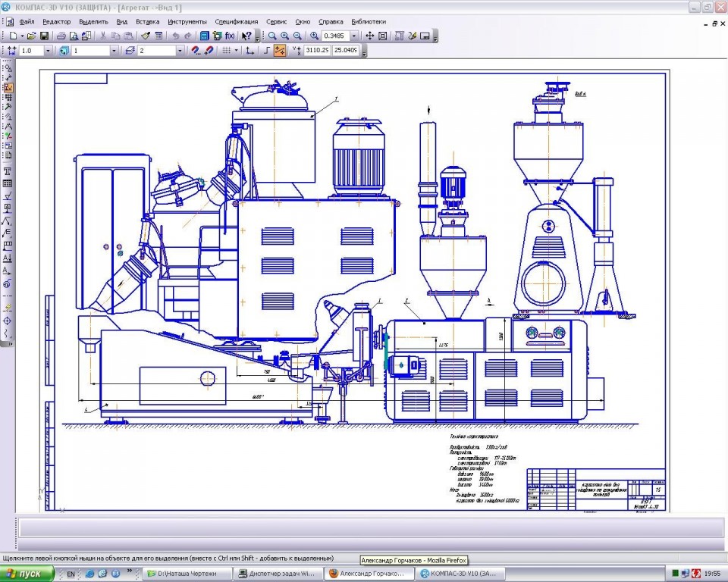Select the center mark crosshair tool
The image size is (728, 582).
tap(8, 321)
